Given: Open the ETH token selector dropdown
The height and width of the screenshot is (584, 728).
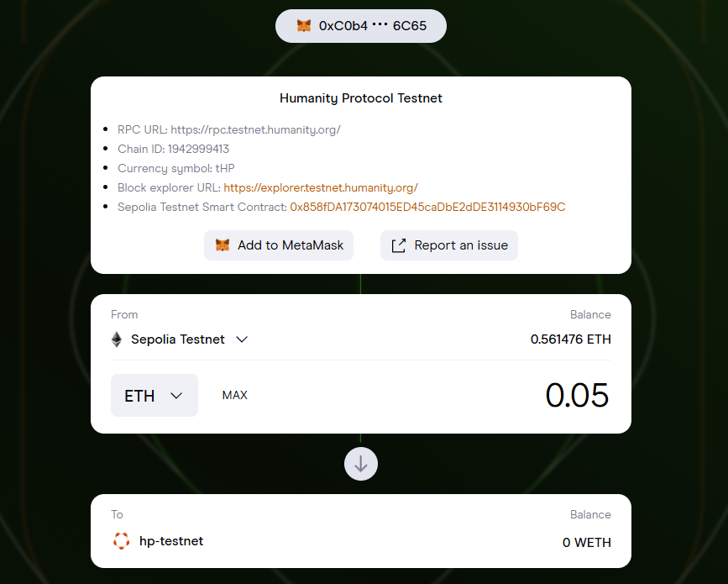Looking at the screenshot, I should click(x=155, y=396).
